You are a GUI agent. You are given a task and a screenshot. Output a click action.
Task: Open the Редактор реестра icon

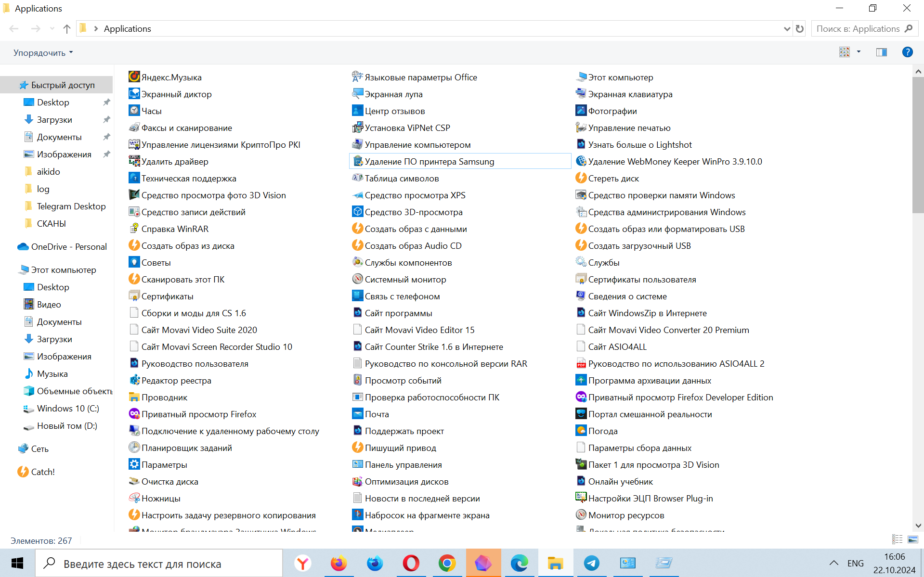134,380
